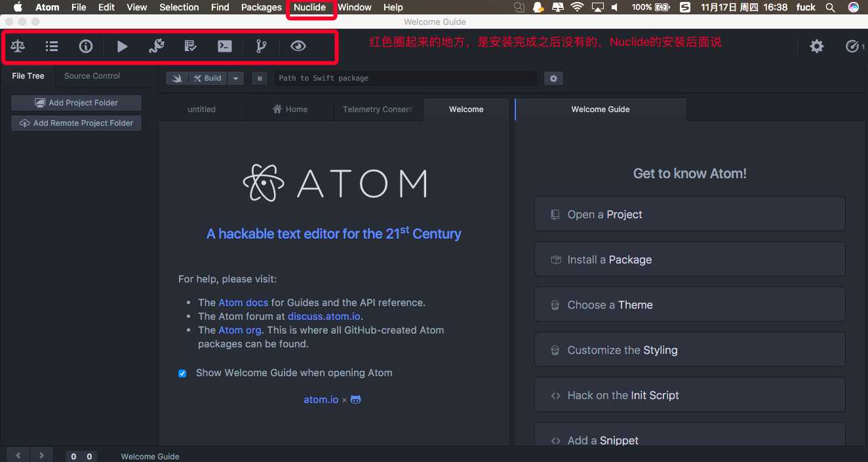Click the diagnostics counts in status bar
Screen dimensions: 868x462
coord(81,457)
